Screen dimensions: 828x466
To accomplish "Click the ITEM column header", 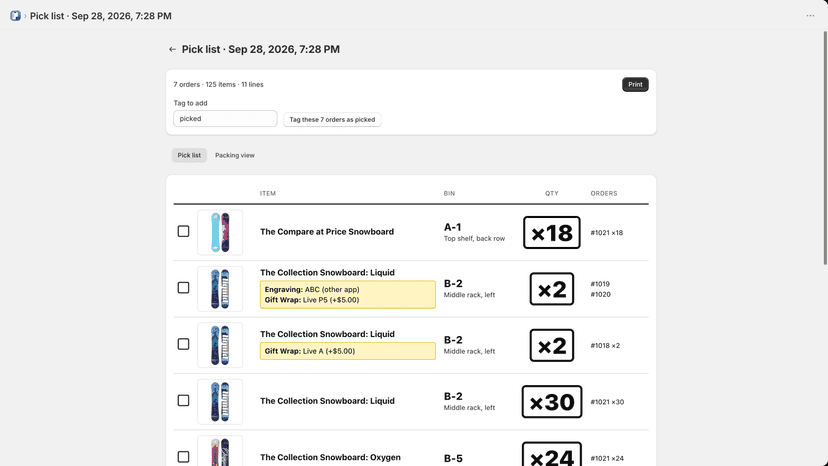I will point(268,193).
